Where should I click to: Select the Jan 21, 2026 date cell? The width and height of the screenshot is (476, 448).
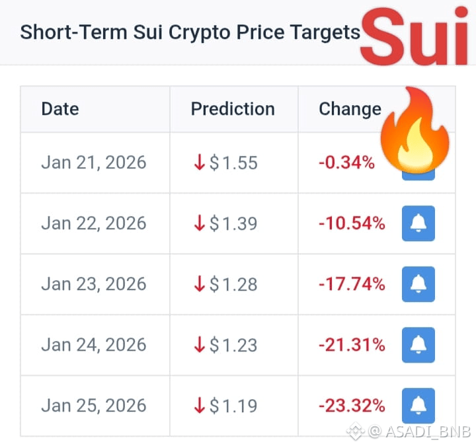(x=94, y=163)
